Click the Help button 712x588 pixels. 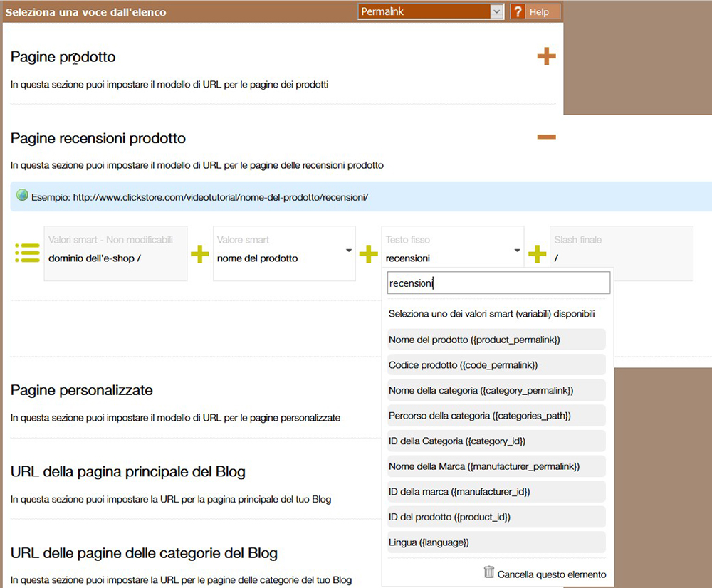[535, 11]
